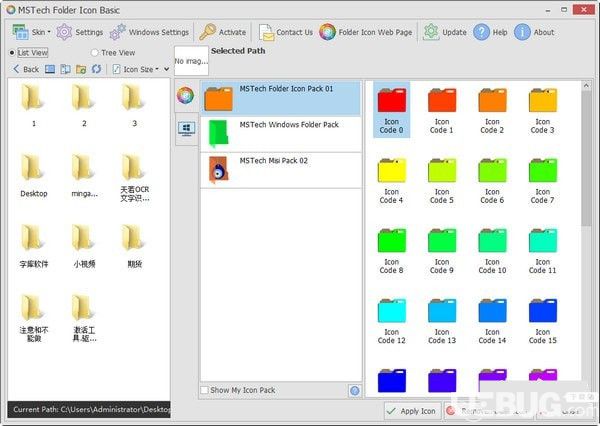The height and width of the screenshot is (426, 600).
Task: Open the About dialog
Action: pos(534,32)
